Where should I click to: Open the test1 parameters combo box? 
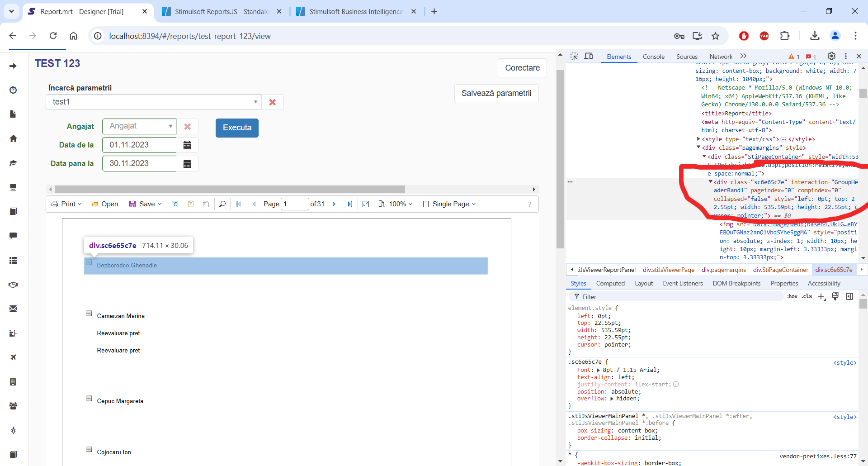tap(153, 102)
